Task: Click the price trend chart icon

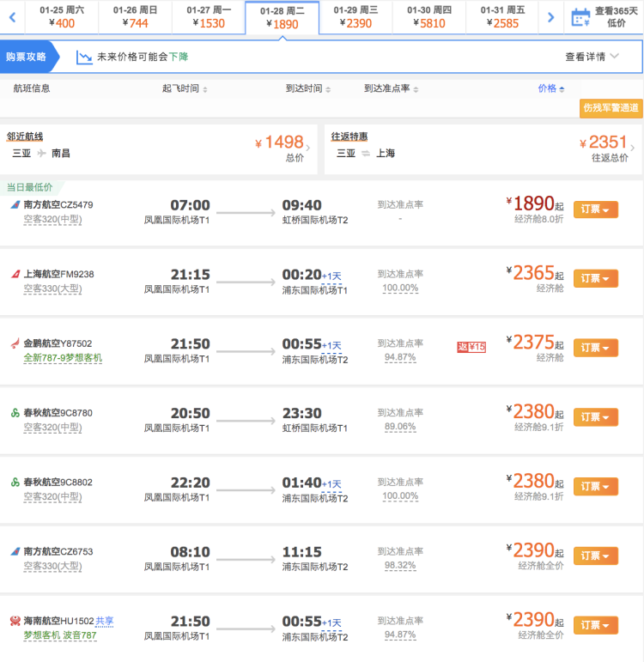Action: [84, 57]
